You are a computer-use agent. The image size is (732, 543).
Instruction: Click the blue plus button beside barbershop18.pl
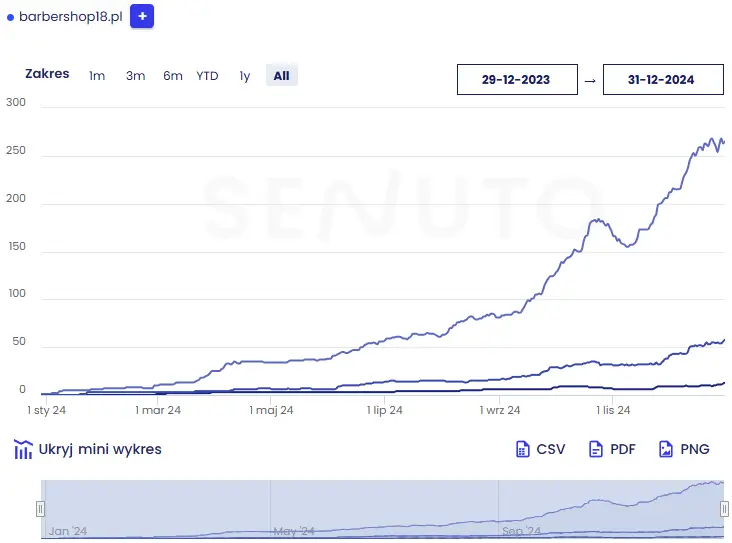point(142,16)
